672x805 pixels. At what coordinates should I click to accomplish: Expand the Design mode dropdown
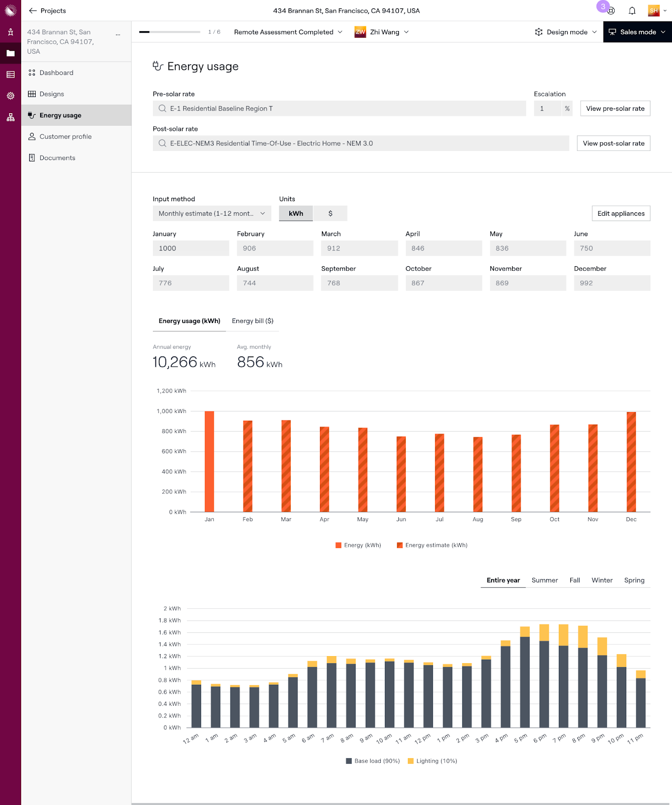pyautogui.click(x=566, y=32)
